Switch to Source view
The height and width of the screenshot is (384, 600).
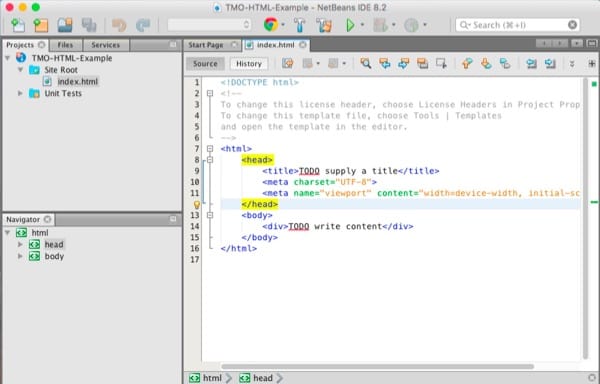[x=205, y=64]
